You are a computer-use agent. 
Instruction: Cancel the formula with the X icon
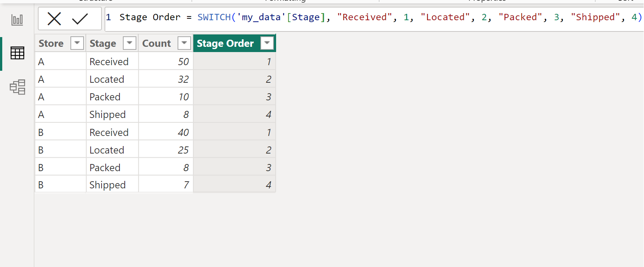tap(54, 18)
